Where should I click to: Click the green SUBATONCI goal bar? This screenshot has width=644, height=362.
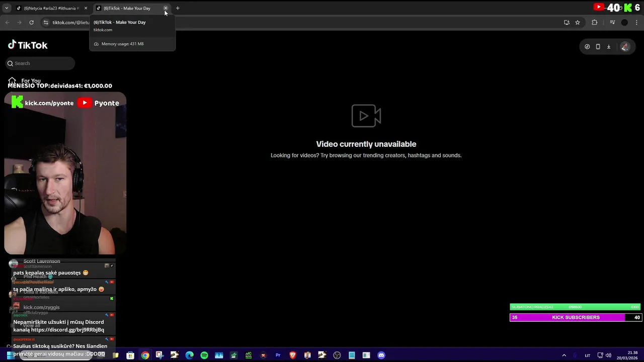coord(575,307)
